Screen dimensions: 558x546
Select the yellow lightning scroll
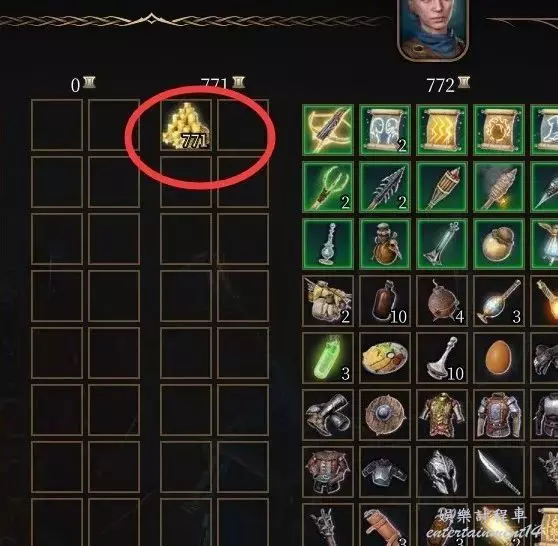click(x=442, y=130)
